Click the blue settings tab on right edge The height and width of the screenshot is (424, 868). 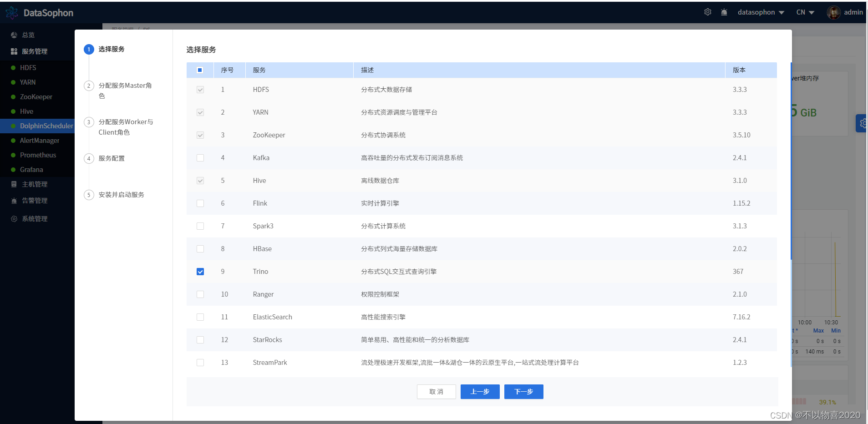coord(862,123)
